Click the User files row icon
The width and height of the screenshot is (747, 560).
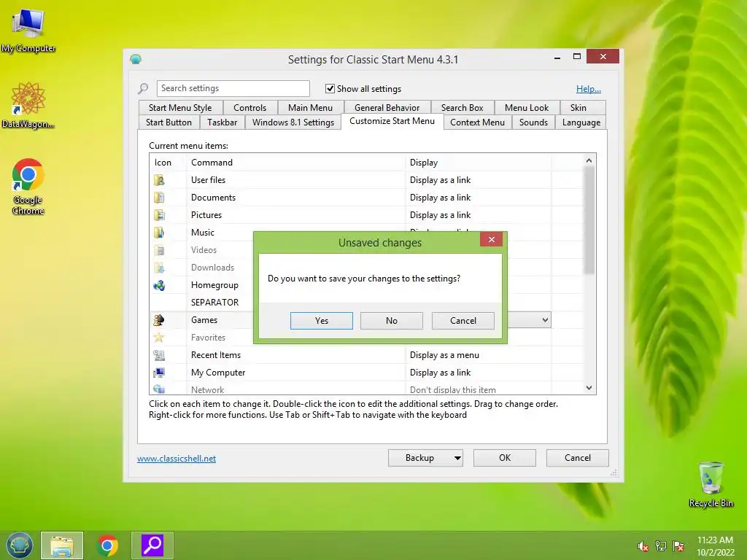159,180
